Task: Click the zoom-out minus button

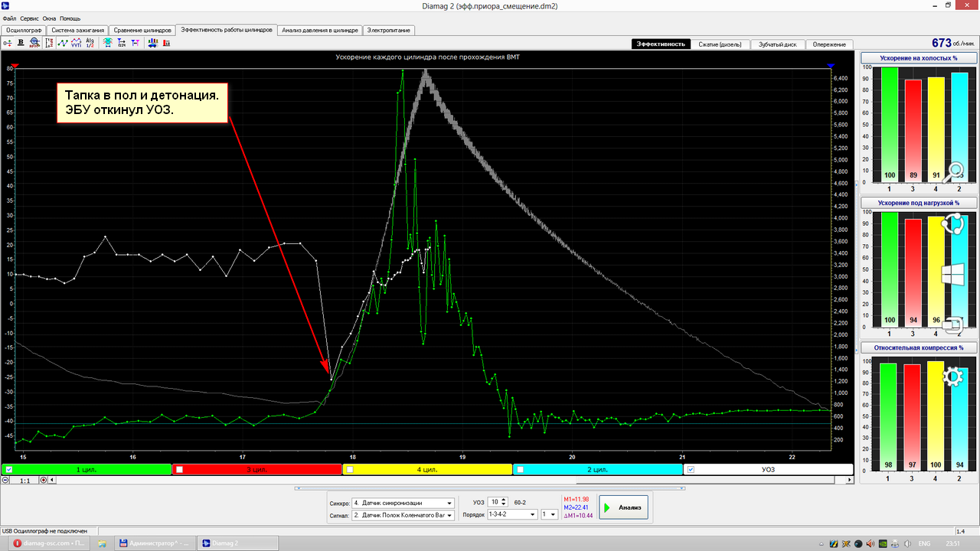Action: tap(6, 481)
